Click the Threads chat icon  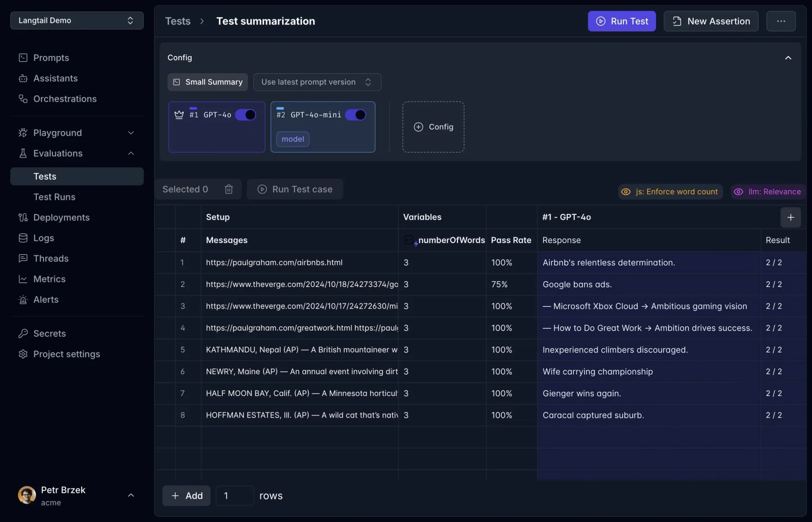[23, 258]
